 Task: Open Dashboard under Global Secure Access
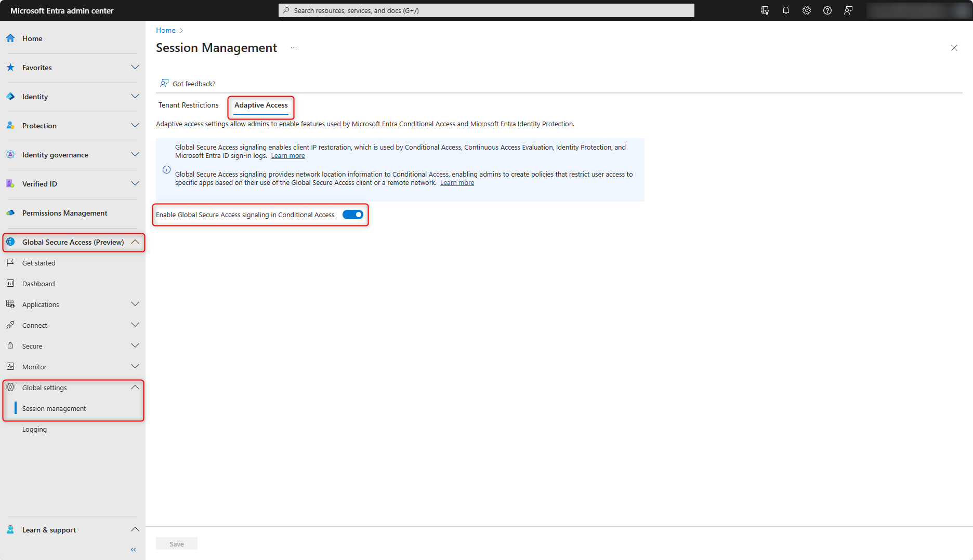38,283
